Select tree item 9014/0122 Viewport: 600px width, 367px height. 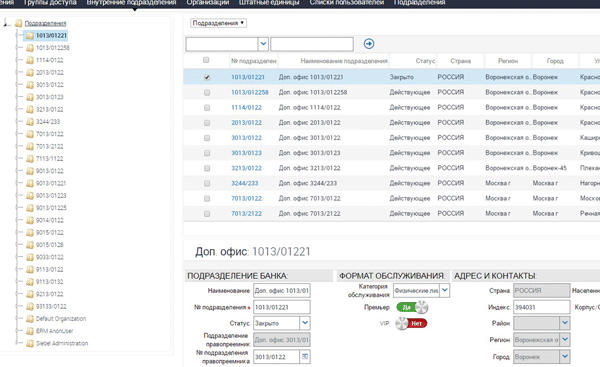pyautogui.click(x=50, y=220)
